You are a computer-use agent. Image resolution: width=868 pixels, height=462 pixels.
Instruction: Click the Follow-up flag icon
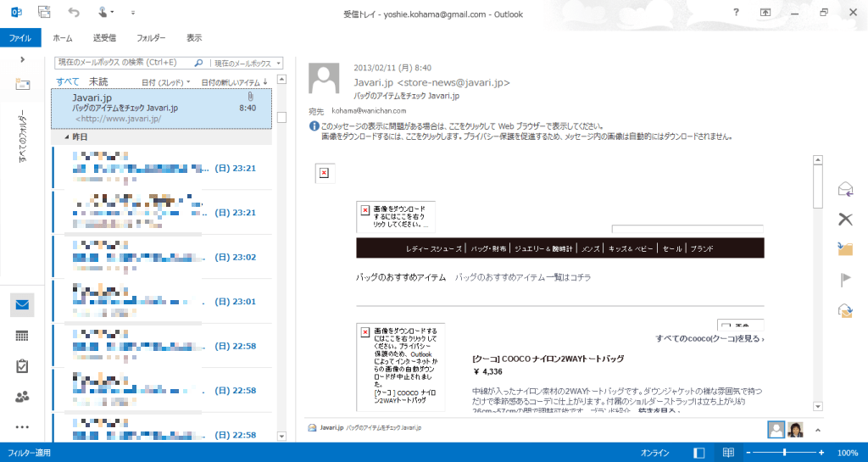click(x=845, y=280)
